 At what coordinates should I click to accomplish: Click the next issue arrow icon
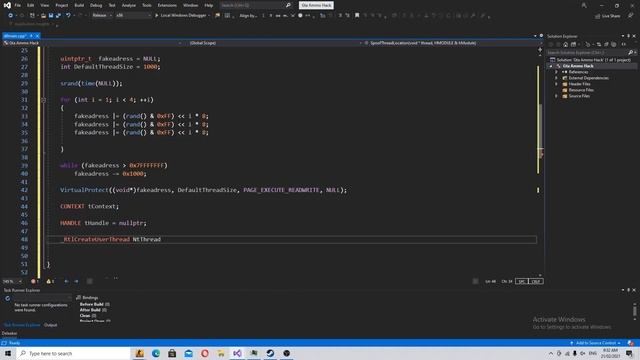coord(76,281)
